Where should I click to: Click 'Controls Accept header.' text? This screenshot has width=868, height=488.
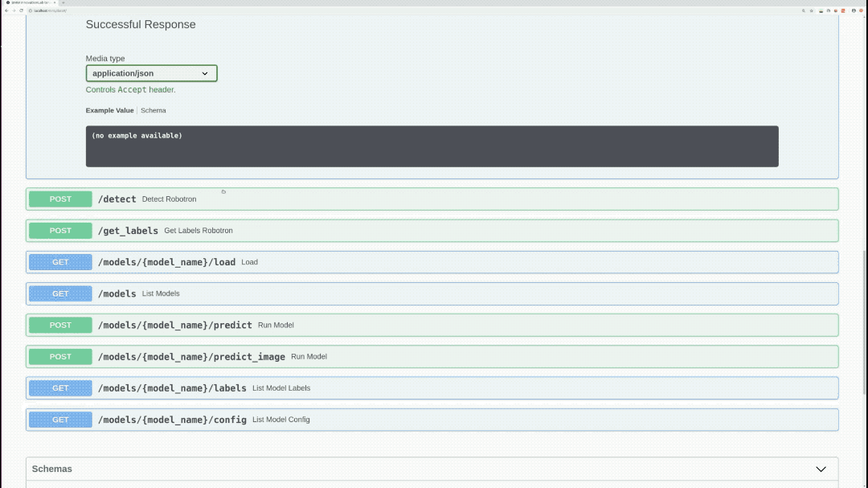[131, 90]
